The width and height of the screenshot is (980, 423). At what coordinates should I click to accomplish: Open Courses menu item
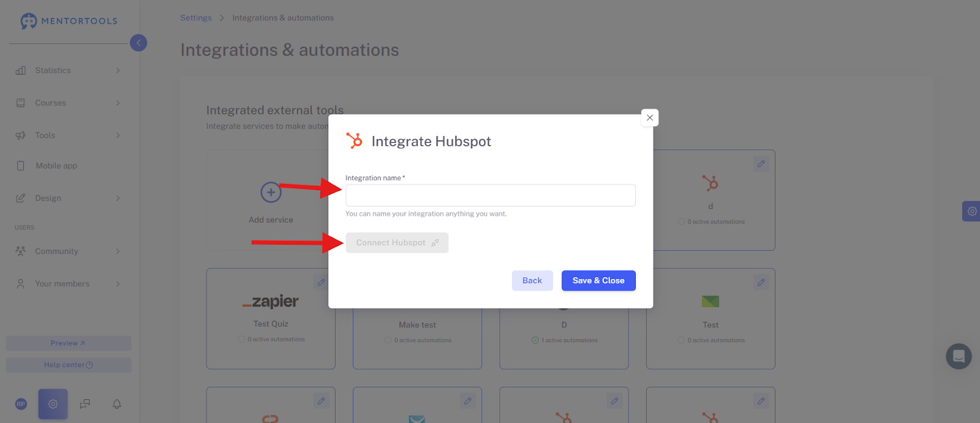[50, 103]
